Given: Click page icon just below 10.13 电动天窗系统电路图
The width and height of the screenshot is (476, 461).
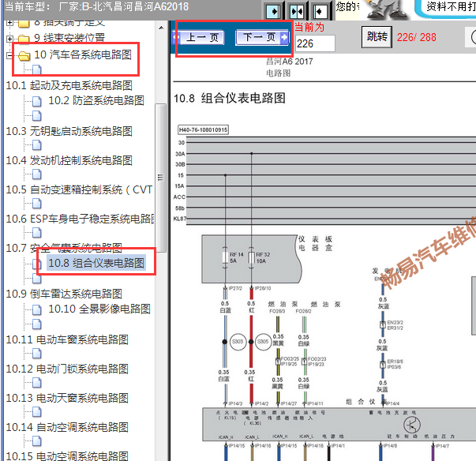Looking at the screenshot, I should [37, 411].
